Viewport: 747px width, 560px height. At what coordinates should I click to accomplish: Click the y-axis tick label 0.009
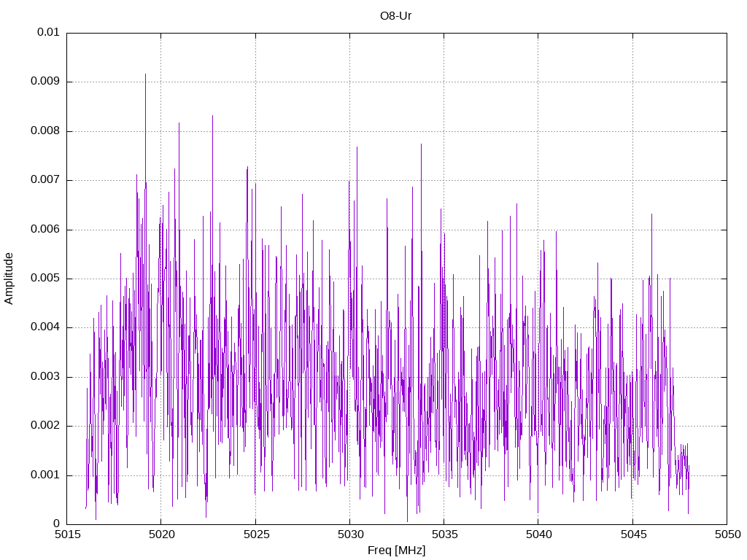[x=45, y=82]
